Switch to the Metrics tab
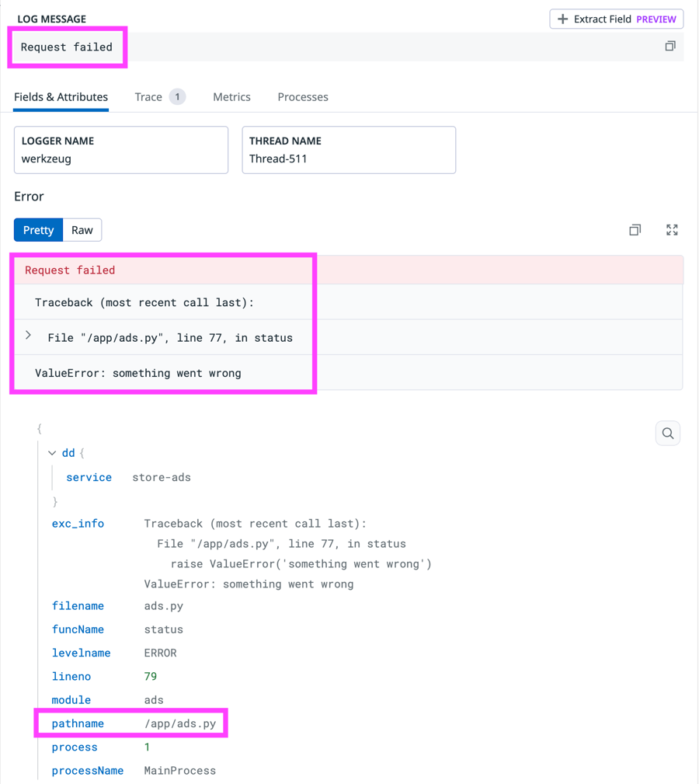 tap(231, 96)
